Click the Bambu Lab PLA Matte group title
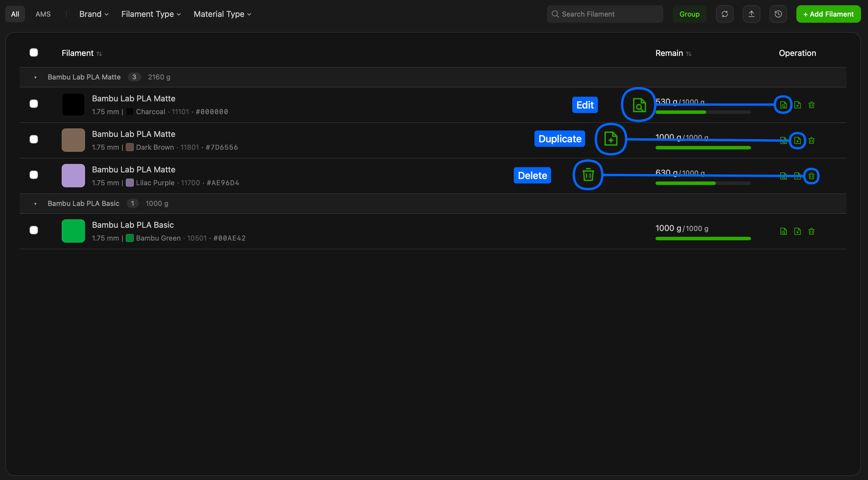 point(84,77)
